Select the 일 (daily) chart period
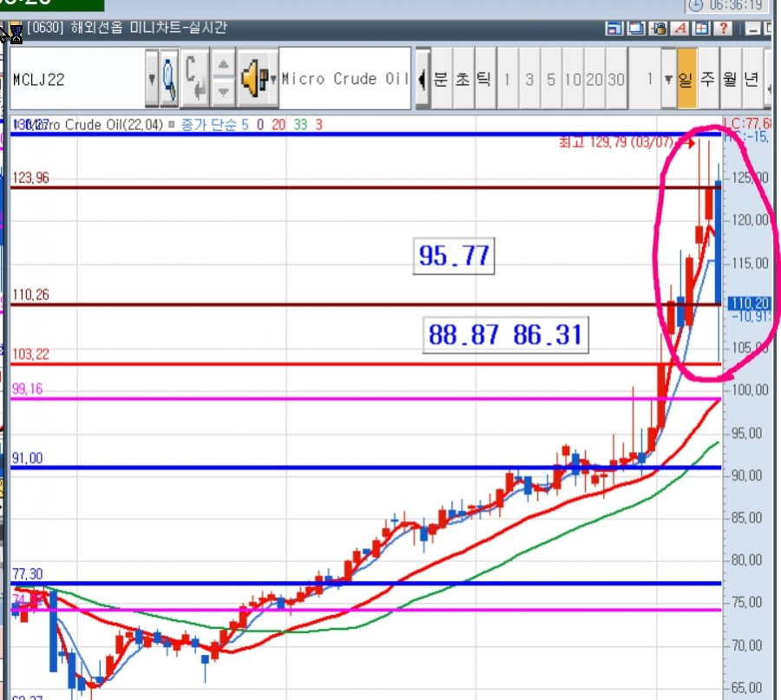 [686, 79]
